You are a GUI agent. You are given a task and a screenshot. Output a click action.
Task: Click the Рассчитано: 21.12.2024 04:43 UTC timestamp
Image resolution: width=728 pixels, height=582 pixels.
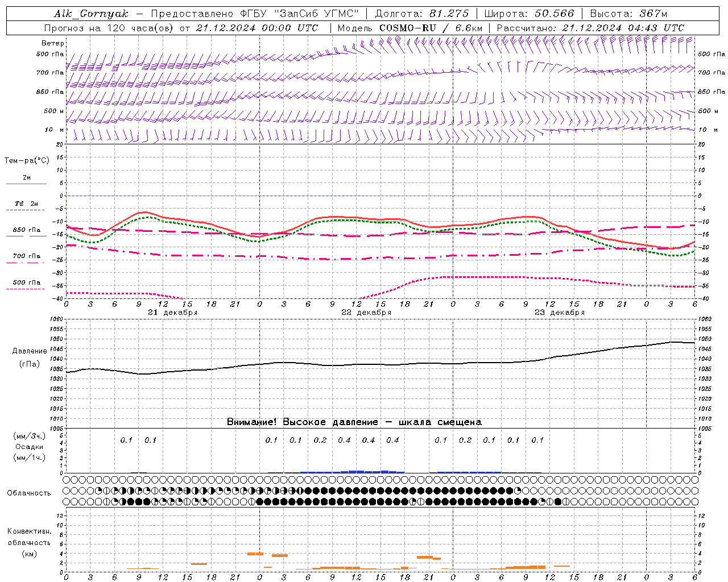(x=590, y=28)
